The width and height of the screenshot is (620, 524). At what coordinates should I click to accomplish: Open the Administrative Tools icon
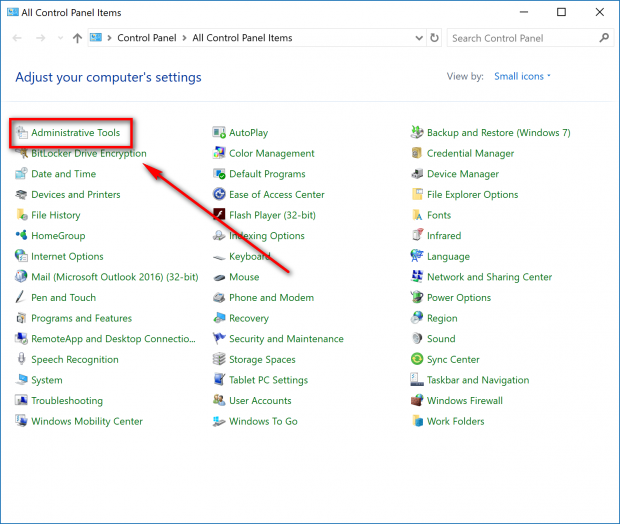coord(21,132)
